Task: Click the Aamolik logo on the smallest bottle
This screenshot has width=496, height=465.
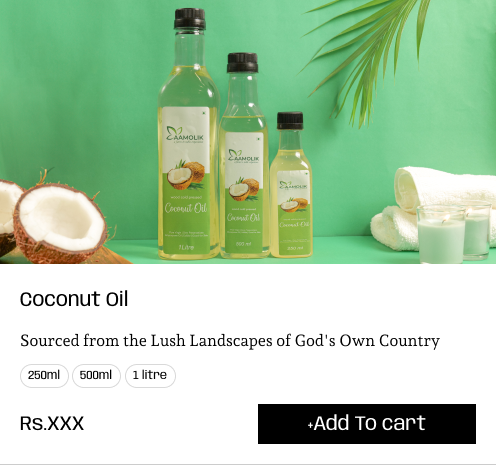Action: [292, 185]
